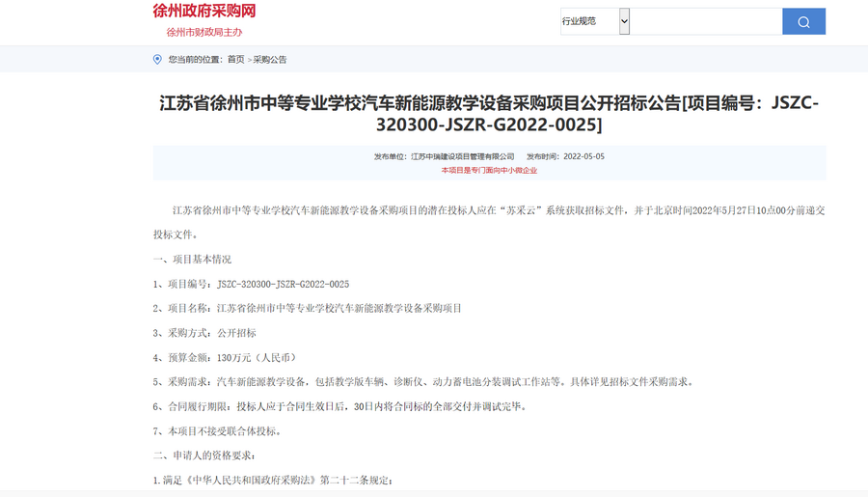Click the location pin icon in breadcrumb

(158, 60)
